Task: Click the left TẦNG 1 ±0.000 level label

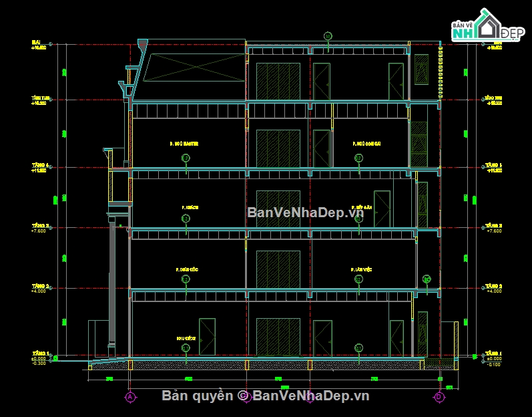Action: coord(39,356)
